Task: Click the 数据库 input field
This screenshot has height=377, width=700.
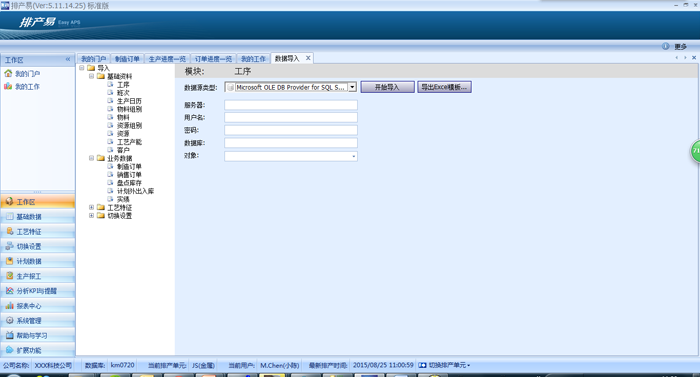Action: pyautogui.click(x=291, y=143)
